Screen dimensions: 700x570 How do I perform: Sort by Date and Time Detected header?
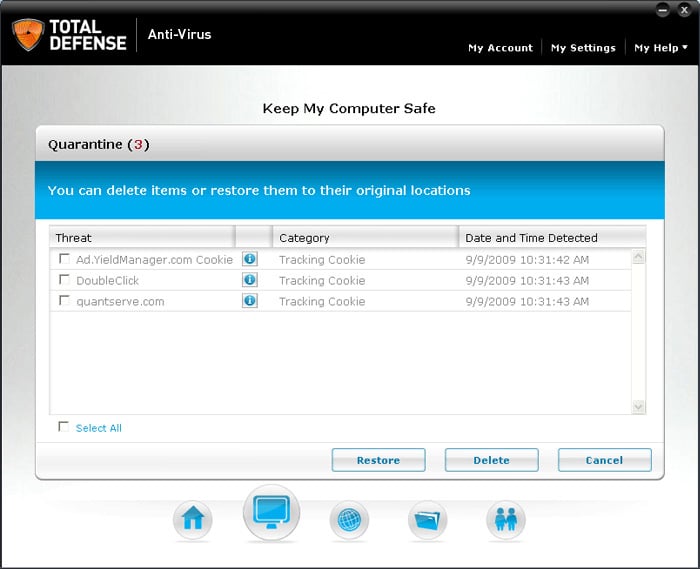552,237
